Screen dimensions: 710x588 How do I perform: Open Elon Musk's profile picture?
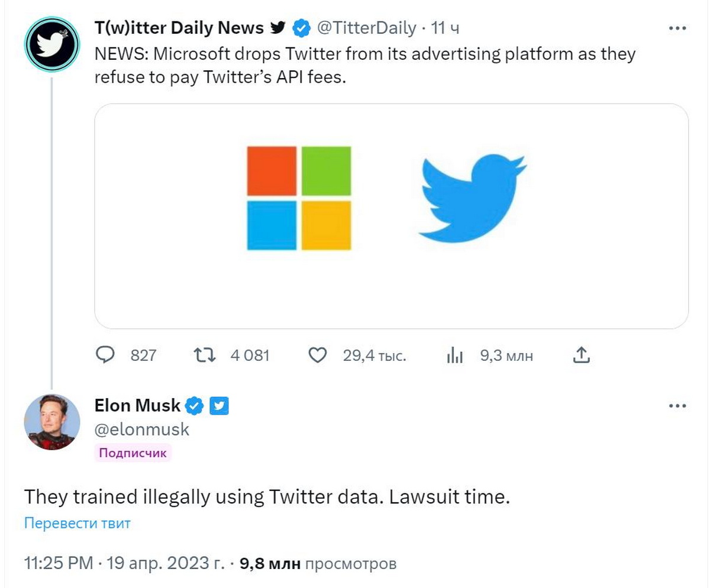[51, 422]
